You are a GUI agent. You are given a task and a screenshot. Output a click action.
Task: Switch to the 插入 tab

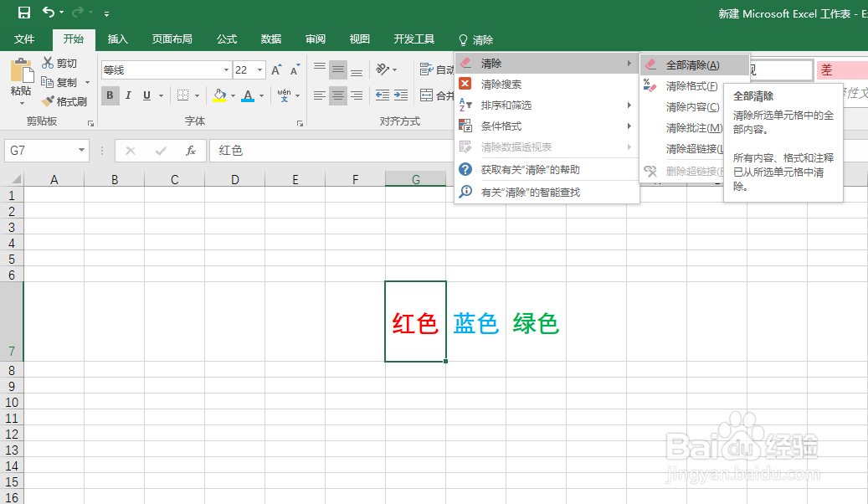(x=117, y=39)
